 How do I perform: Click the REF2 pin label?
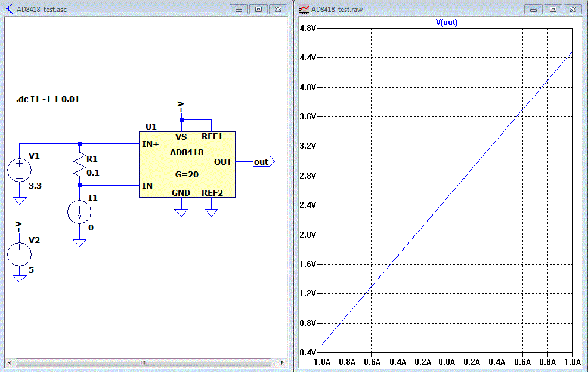tap(212, 193)
